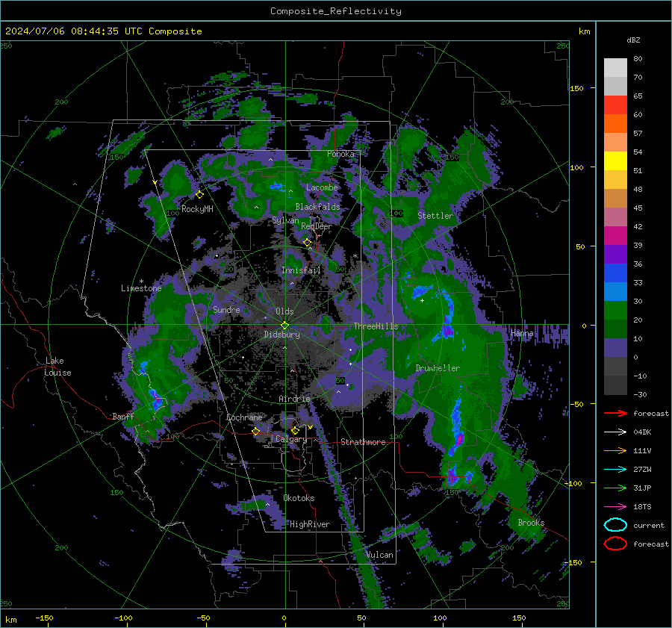The width and height of the screenshot is (672, 628).
Task: Click the Hanna city label
Action: pos(522,333)
